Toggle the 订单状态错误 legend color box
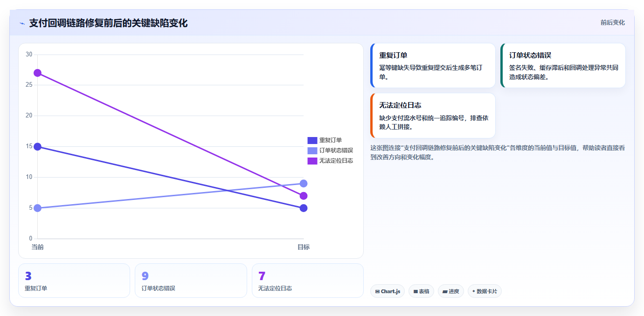The width and height of the screenshot is (644, 316). (x=312, y=151)
